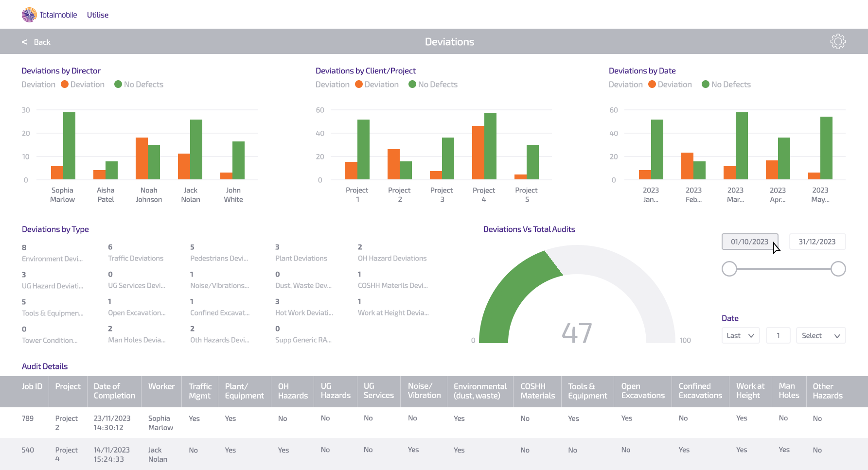Click the end date field 31/12/2023
Screen dimensions: 868x470
(817, 242)
